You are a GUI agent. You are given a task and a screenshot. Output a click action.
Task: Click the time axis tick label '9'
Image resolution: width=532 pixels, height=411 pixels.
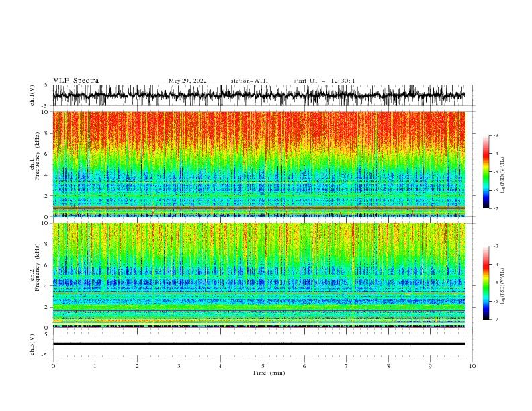pos(430,366)
